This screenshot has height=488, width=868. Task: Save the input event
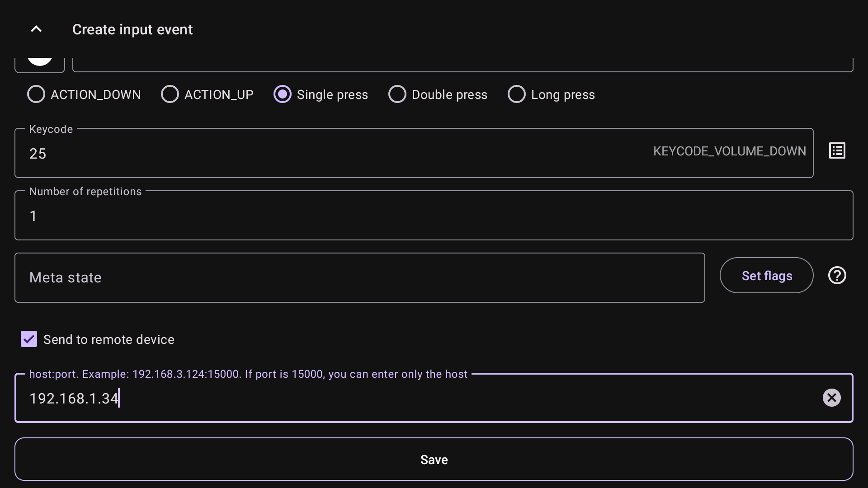point(434,460)
